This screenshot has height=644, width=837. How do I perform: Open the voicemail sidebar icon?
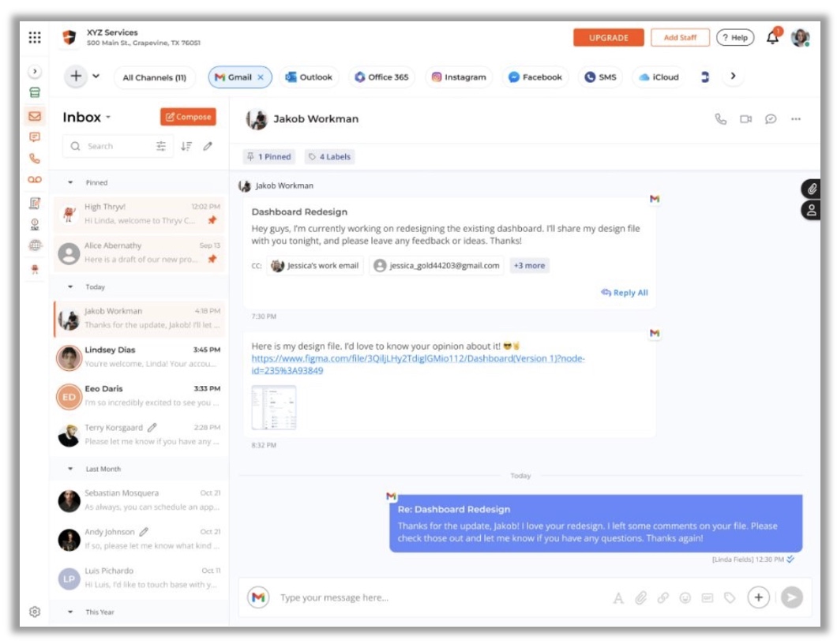pyautogui.click(x=35, y=180)
